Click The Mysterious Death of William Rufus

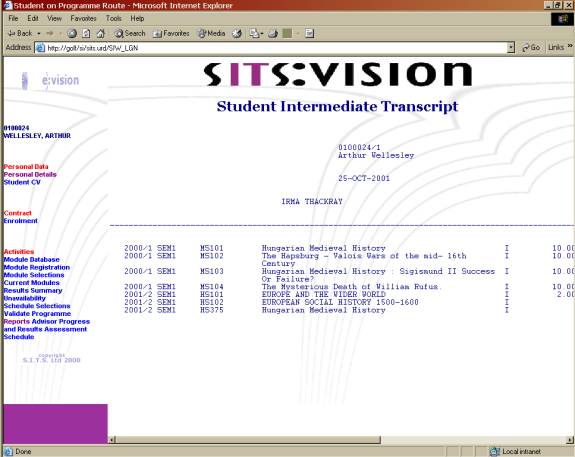click(x=351, y=287)
